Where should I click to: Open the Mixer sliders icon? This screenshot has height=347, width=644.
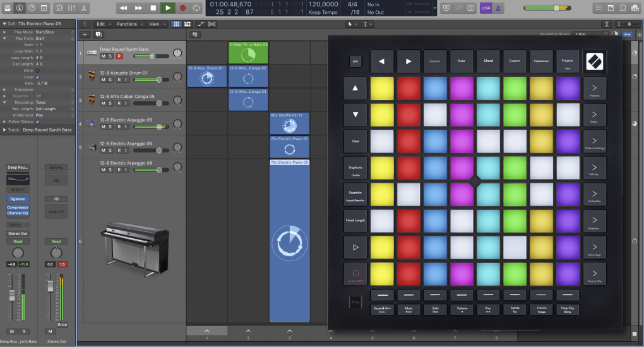(71, 8)
